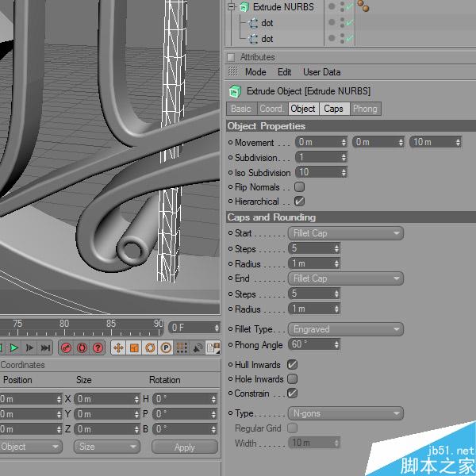The width and height of the screenshot is (476, 476).
Task: Click the animation dot beside Type
Action: [230, 413]
